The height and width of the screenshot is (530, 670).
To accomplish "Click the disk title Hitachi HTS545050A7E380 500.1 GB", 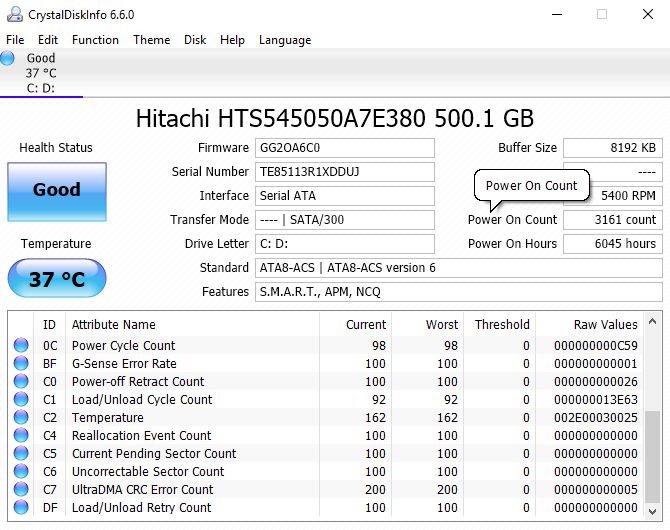I will [335, 118].
